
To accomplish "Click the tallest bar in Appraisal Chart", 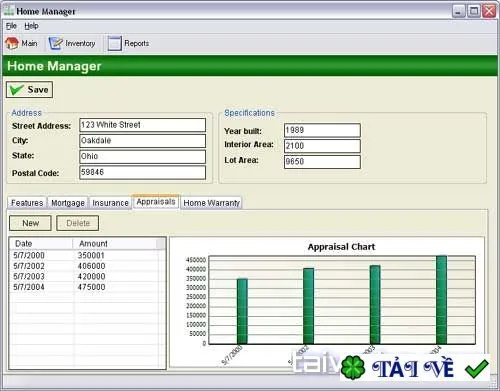I will [442, 300].
